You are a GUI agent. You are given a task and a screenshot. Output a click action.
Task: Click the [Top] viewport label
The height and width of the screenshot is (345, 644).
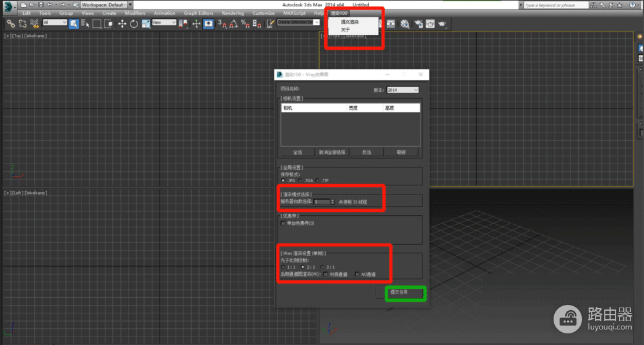tap(17, 36)
